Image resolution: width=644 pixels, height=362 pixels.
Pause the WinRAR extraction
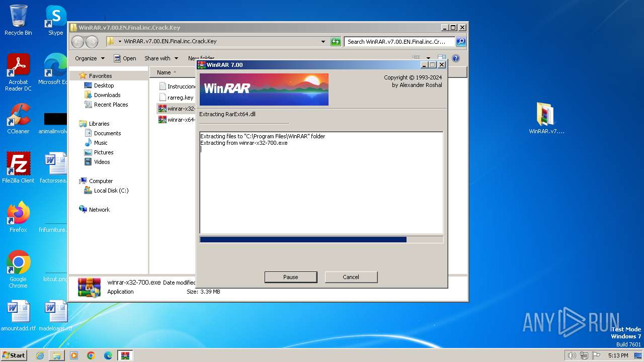(x=291, y=277)
